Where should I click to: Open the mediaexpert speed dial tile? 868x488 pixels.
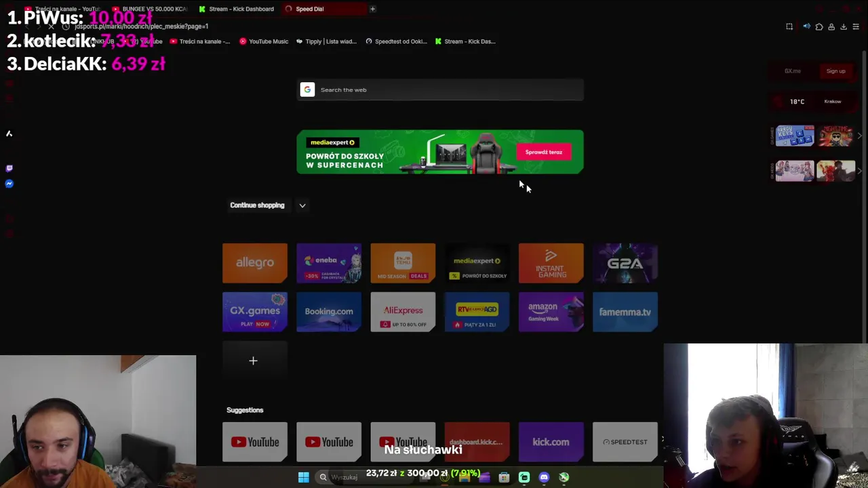coord(477,263)
